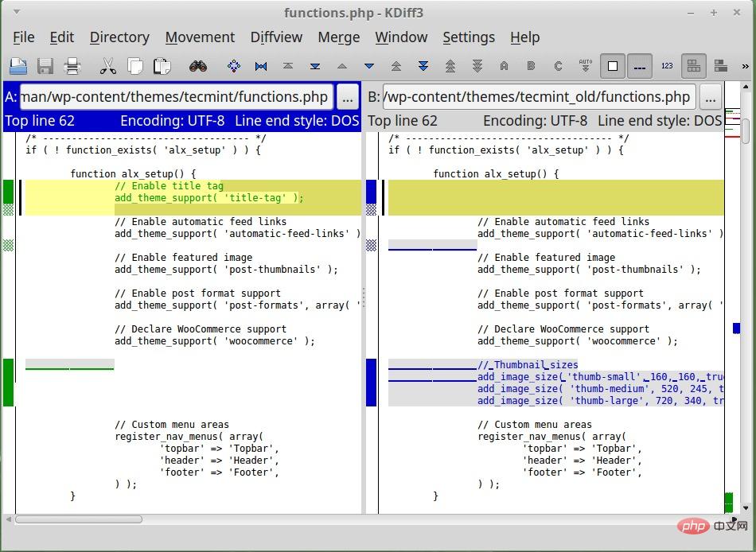Jump to the current delta with the crosshair icon
Screen dimensions: 756x552
(232, 66)
